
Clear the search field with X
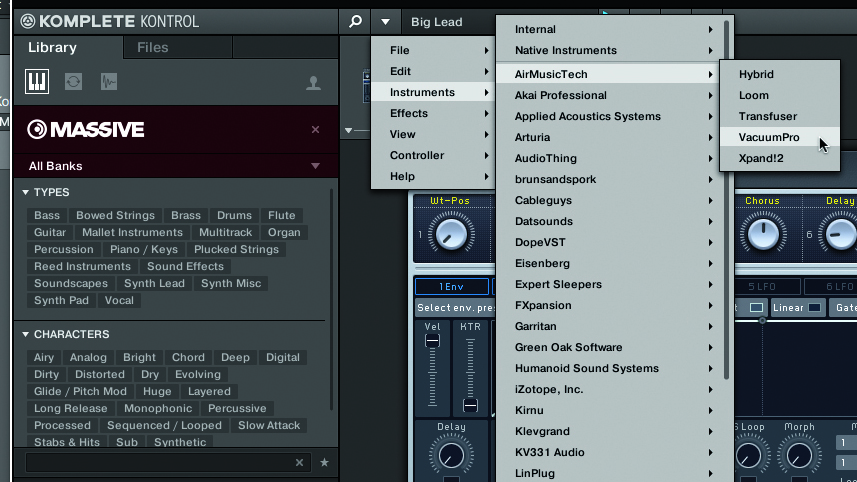point(300,462)
